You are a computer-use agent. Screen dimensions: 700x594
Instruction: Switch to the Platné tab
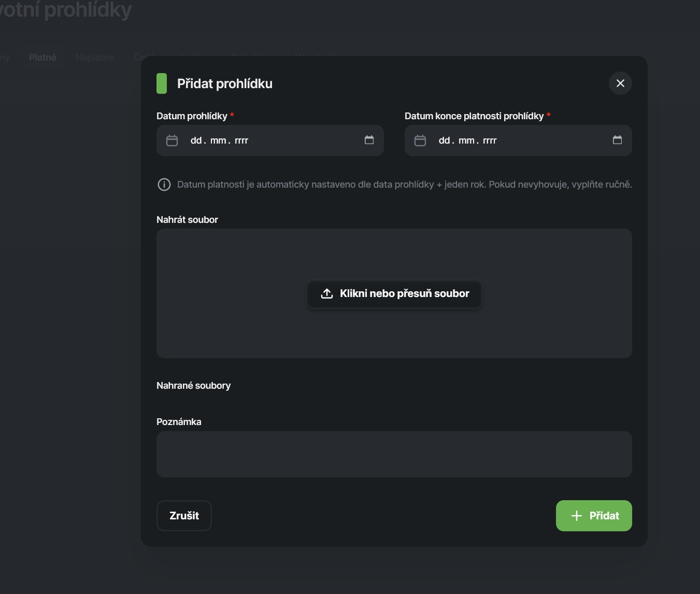42,58
